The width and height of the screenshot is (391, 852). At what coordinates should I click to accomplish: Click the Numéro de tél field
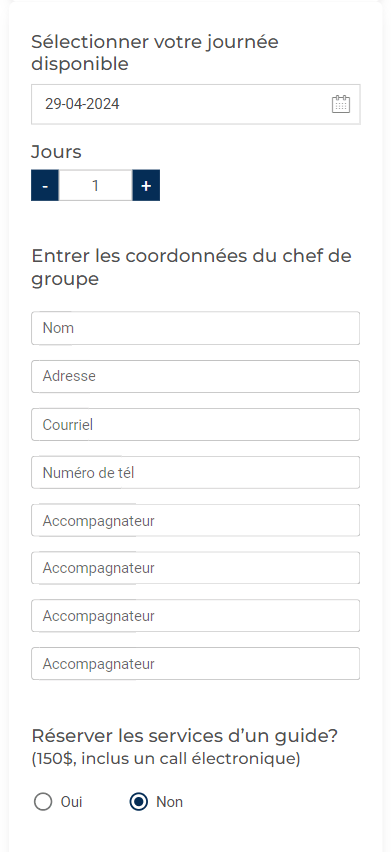tap(196, 473)
